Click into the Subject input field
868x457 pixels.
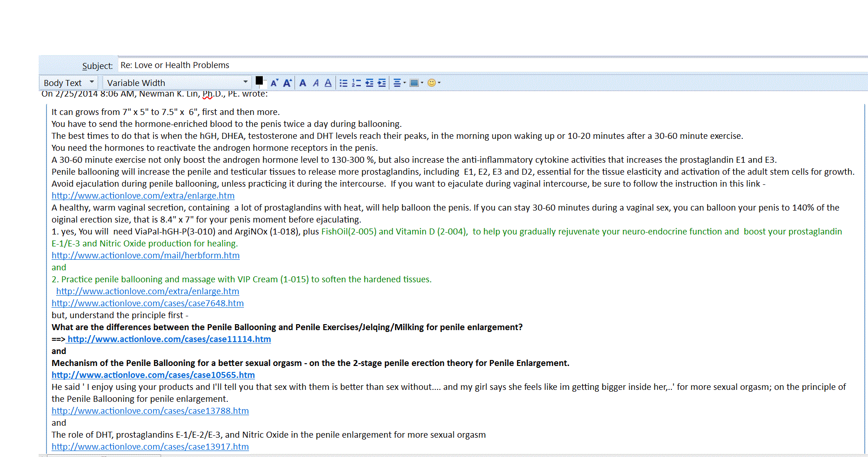click(x=460, y=65)
